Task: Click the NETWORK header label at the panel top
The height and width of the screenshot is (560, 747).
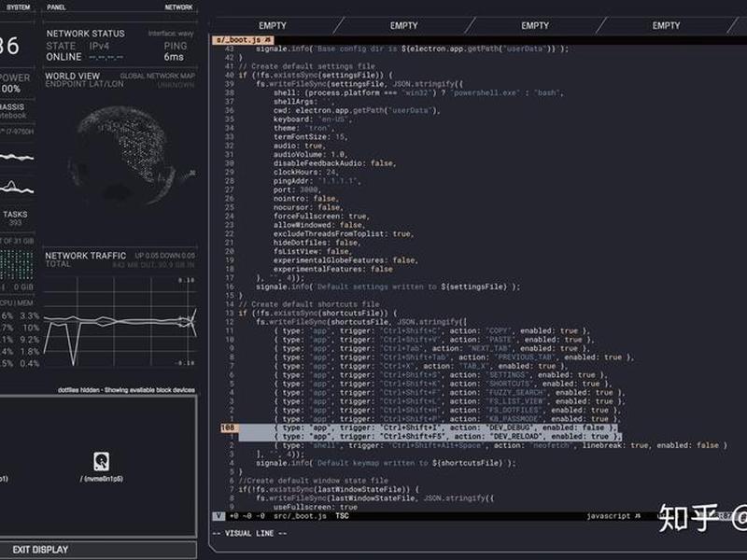Action: coord(178,7)
